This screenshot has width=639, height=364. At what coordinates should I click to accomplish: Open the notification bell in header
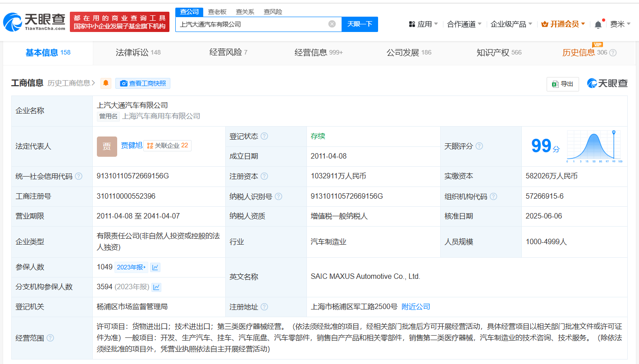pyautogui.click(x=598, y=24)
